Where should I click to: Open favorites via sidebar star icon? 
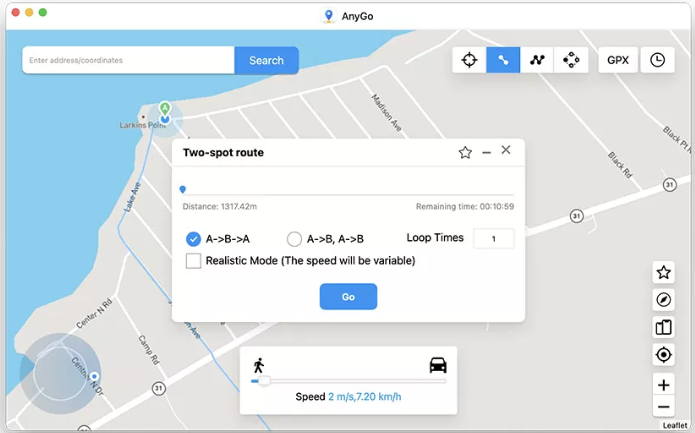[x=664, y=272]
